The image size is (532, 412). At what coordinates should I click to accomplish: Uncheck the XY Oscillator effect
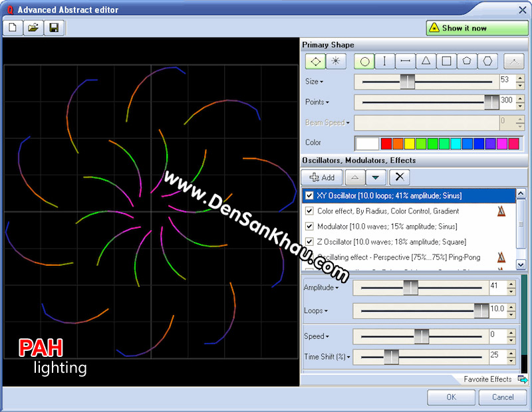point(309,195)
